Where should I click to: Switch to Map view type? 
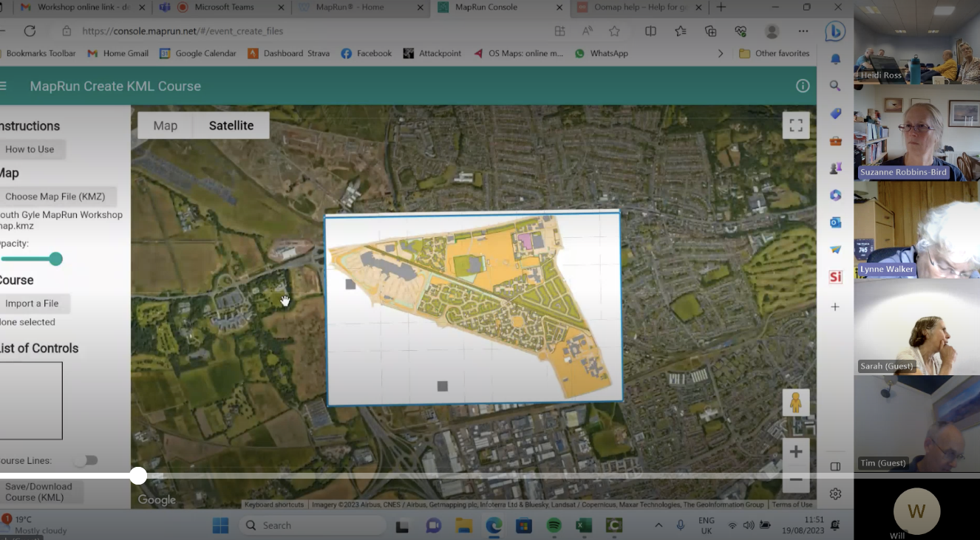[166, 126]
